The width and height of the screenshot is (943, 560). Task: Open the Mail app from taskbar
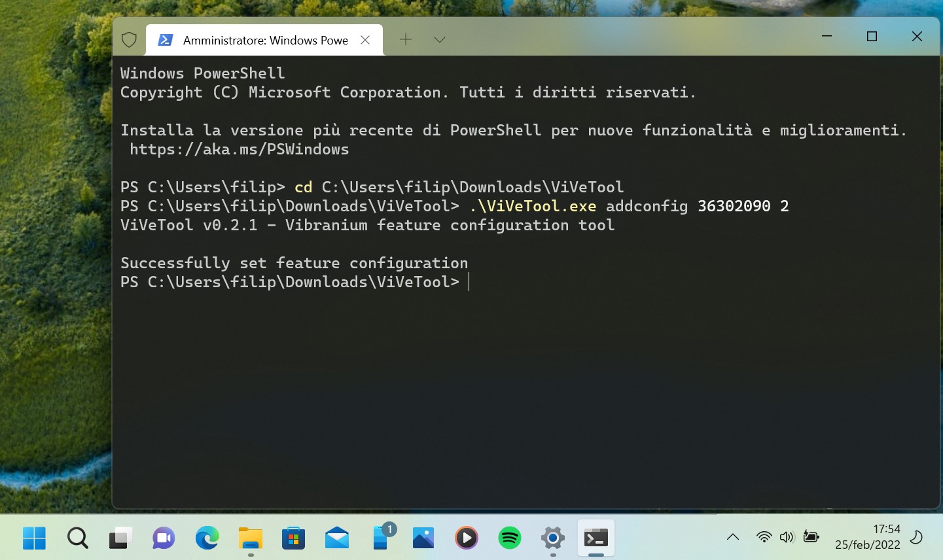[x=336, y=538]
